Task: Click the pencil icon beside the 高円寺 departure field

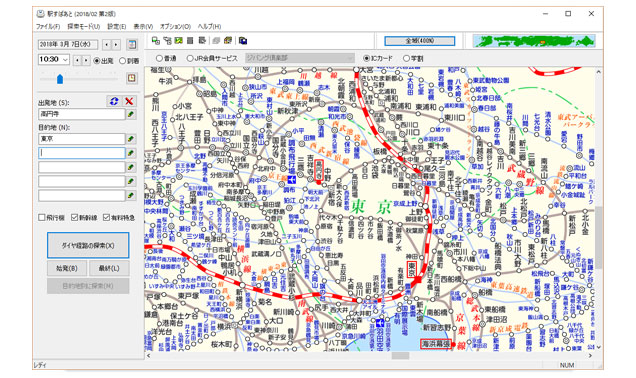Action: click(131, 114)
